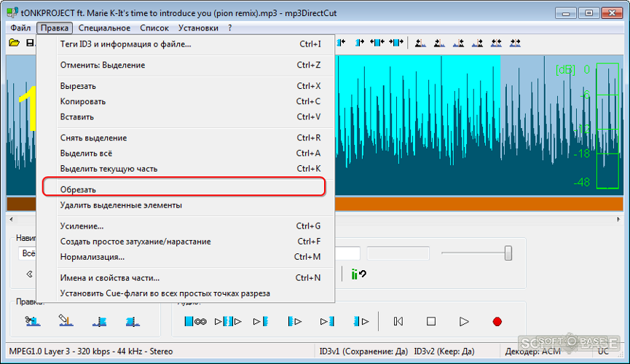Image resolution: width=630 pixels, height=364 pixels.
Task: Click the double left chevron navigation button
Action: (29, 274)
